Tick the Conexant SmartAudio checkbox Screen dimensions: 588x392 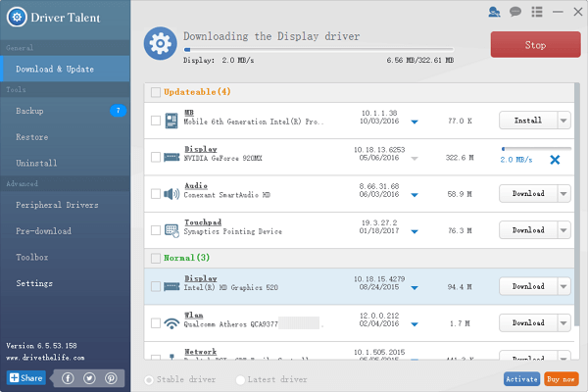coord(156,194)
